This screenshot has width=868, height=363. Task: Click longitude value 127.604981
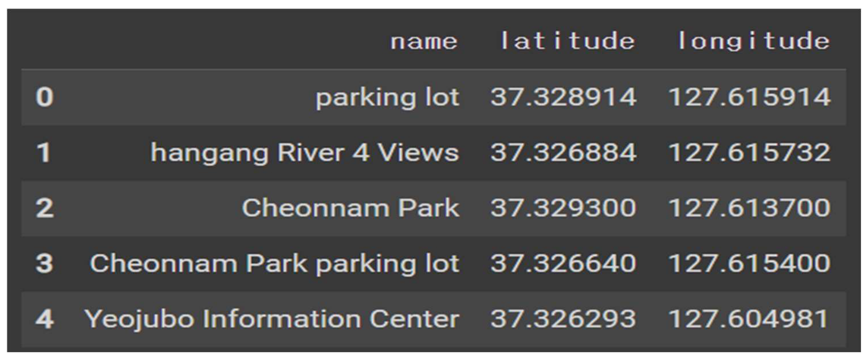point(748,319)
